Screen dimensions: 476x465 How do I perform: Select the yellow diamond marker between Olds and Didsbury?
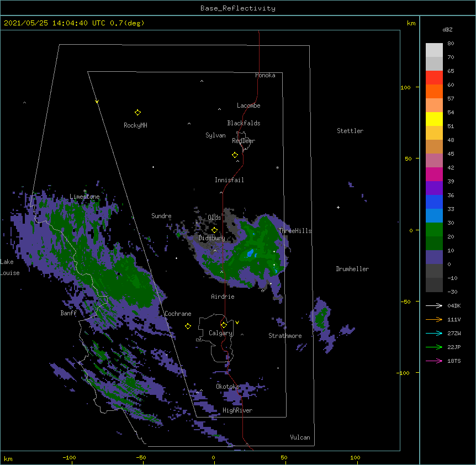click(214, 230)
